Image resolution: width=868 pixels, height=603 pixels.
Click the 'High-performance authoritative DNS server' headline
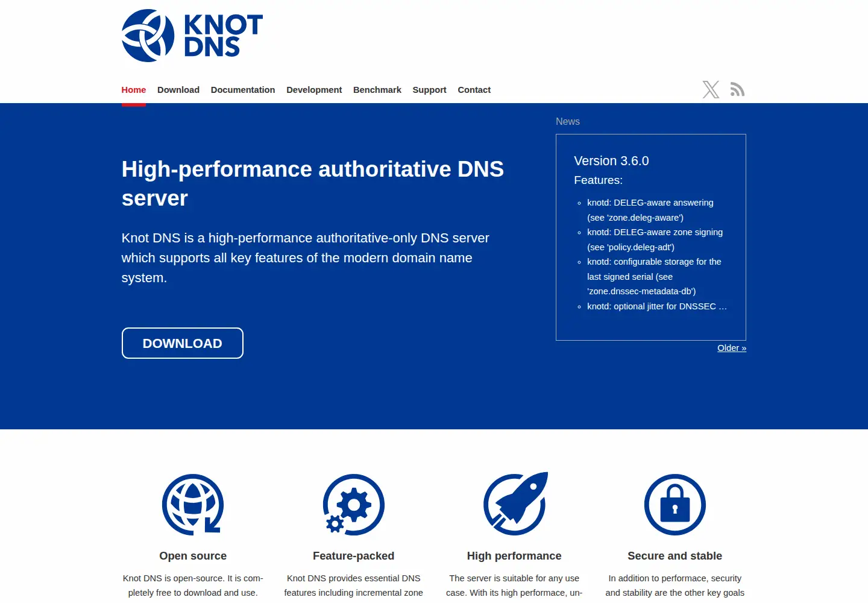click(x=313, y=183)
